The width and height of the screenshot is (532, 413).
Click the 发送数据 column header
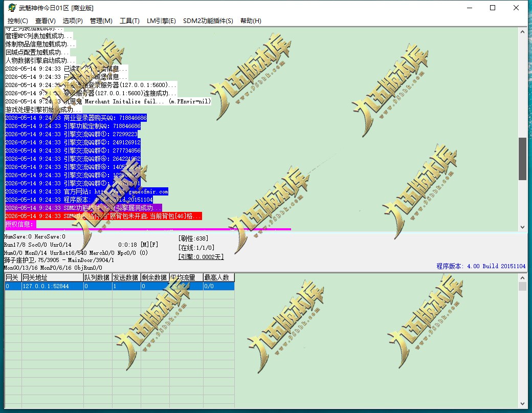click(x=126, y=277)
